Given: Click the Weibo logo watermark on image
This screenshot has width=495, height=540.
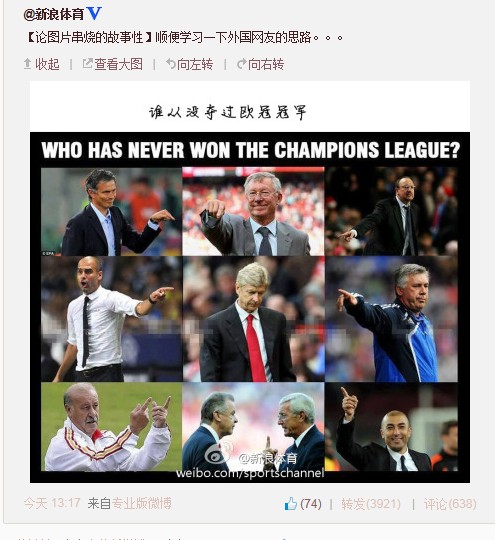Looking at the screenshot, I should click(217, 453).
